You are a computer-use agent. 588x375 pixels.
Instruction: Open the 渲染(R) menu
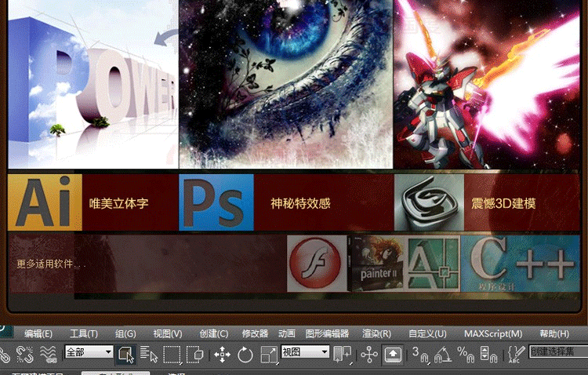[x=376, y=333]
